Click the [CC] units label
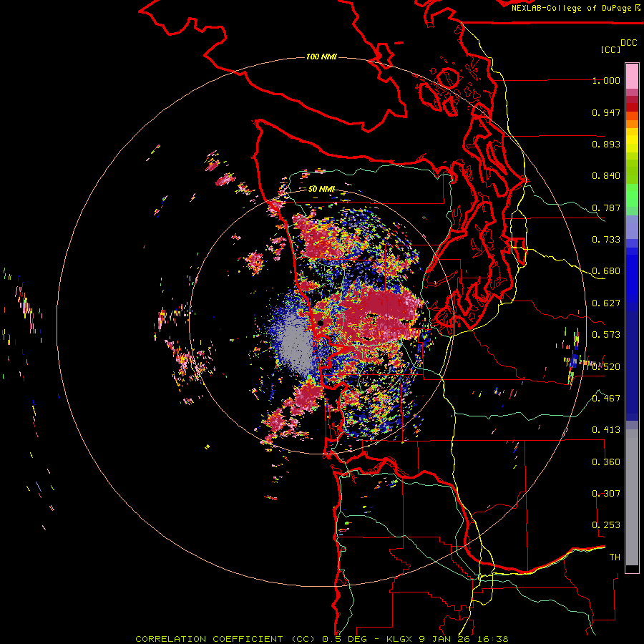The image size is (644, 644). pyautogui.click(x=610, y=49)
